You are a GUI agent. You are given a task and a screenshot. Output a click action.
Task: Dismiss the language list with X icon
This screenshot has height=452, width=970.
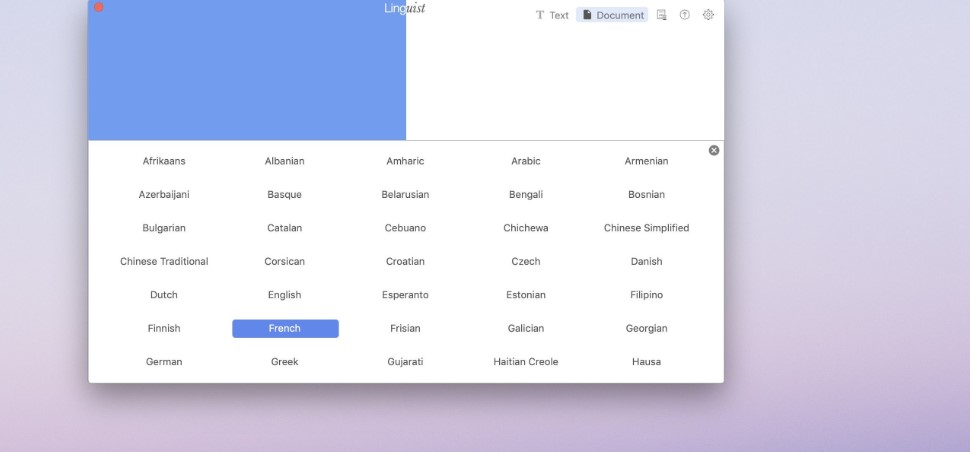click(x=714, y=150)
